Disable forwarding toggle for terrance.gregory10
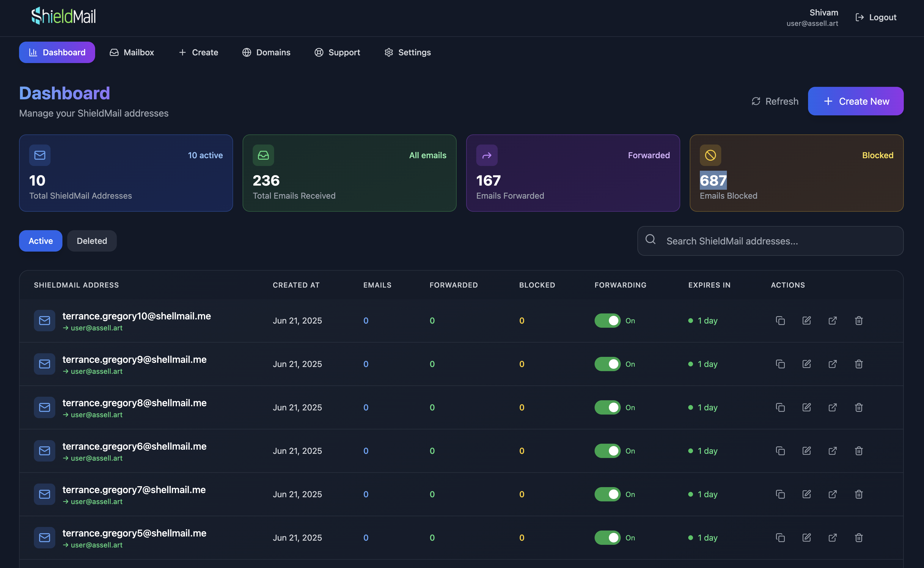This screenshot has width=924, height=568. pyautogui.click(x=607, y=321)
